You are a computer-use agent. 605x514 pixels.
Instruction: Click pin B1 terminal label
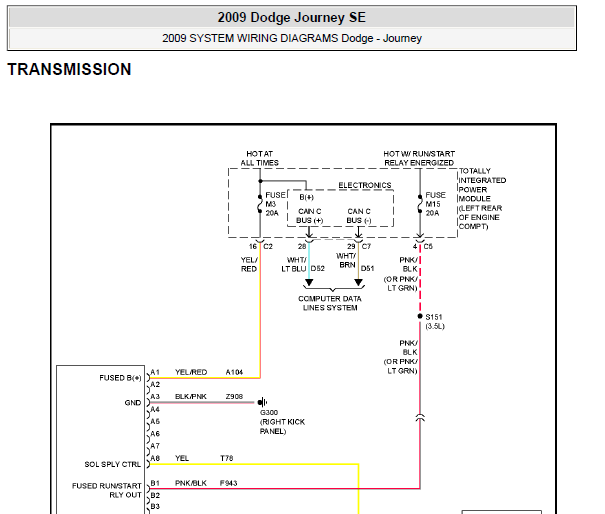click(155, 483)
